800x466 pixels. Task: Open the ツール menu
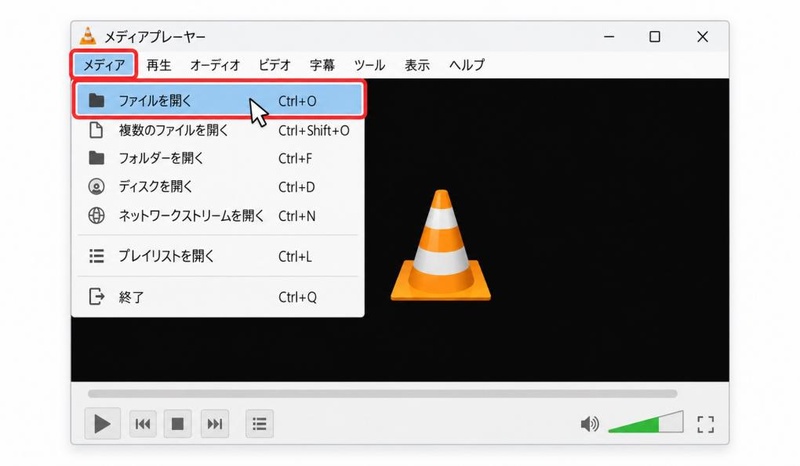pos(369,65)
